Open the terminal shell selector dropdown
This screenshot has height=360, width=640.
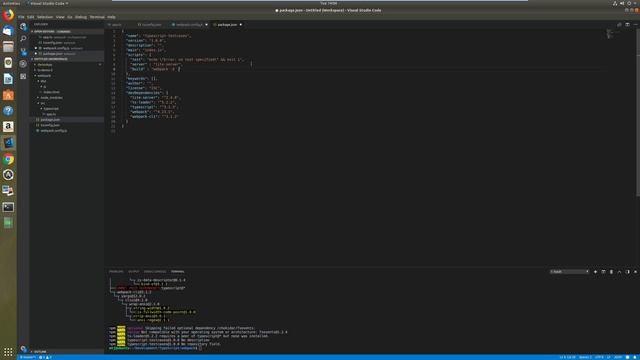[569, 271]
